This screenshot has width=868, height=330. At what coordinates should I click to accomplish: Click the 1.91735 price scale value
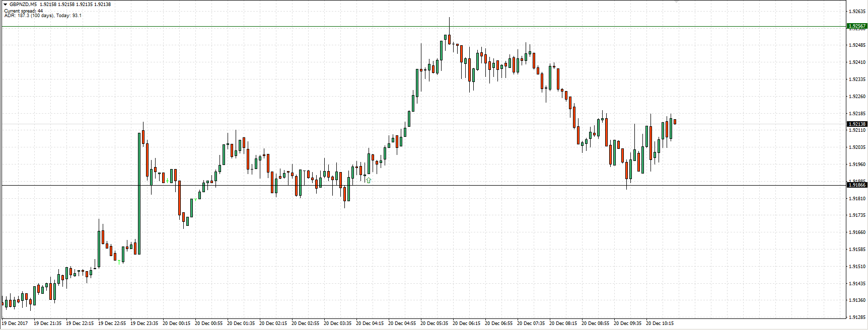[857, 215]
